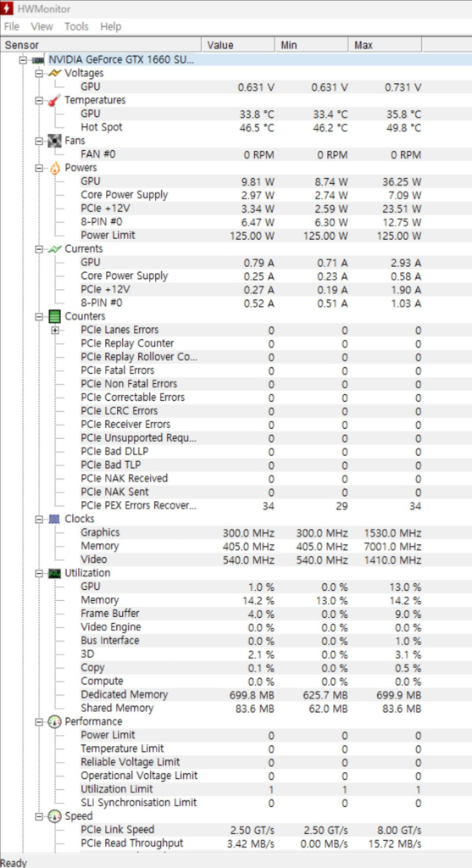Click the Utilization graph icon
Image resolution: width=472 pixels, height=868 pixels.
coord(55,573)
